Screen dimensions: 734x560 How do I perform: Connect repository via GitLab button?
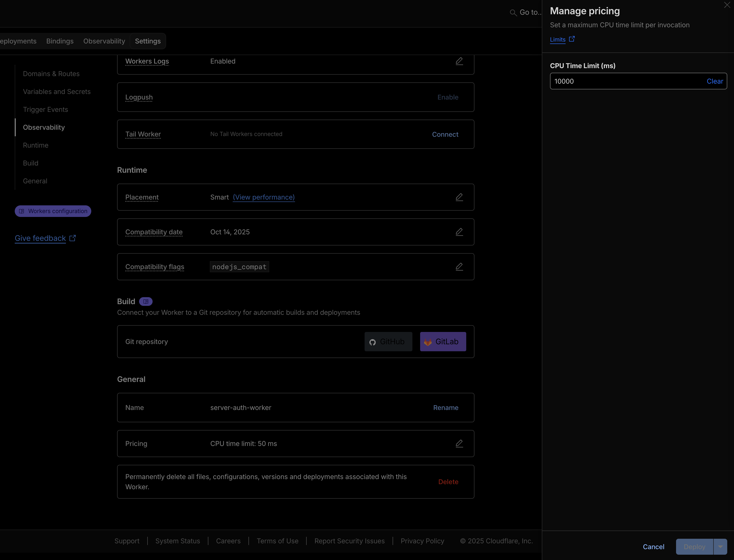coord(443,342)
